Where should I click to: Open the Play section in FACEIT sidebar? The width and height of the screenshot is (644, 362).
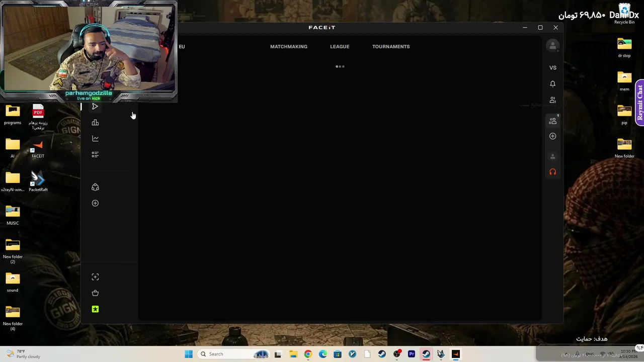[95, 107]
